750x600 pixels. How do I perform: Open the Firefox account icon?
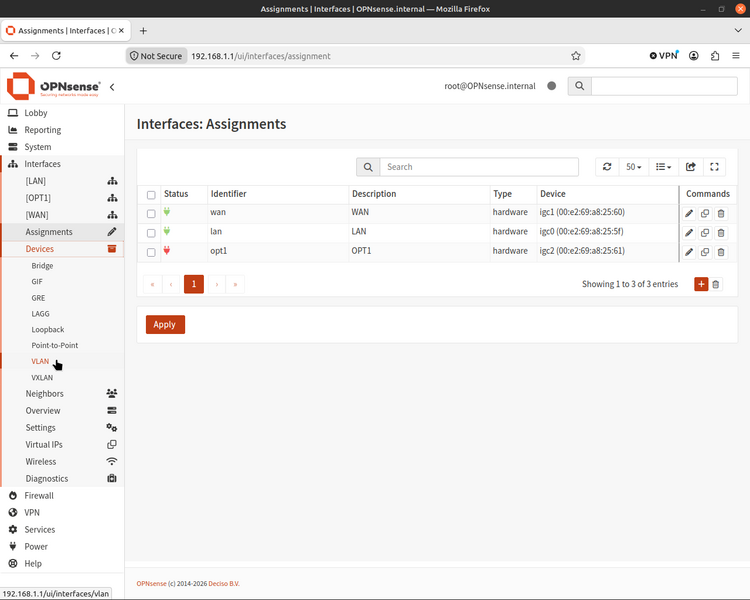pyautogui.click(x=694, y=56)
